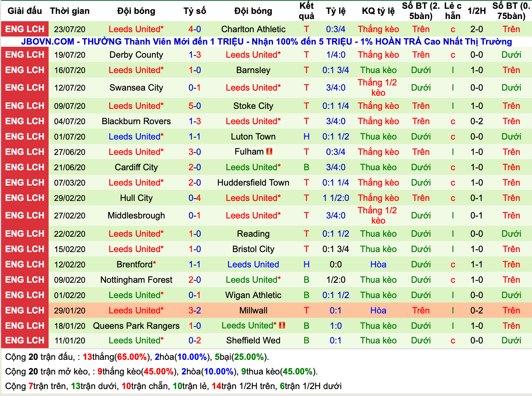The image size is (532, 396).
Task: Click the red card icon beside Fulham
Action: [x=269, y=151]
